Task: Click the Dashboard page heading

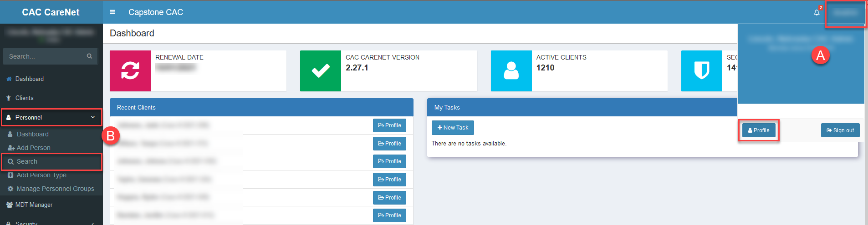Action: click(x=132, y=33)
